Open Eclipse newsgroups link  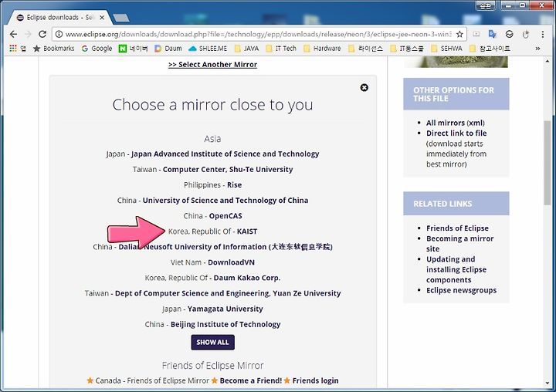tap(461, 290)
